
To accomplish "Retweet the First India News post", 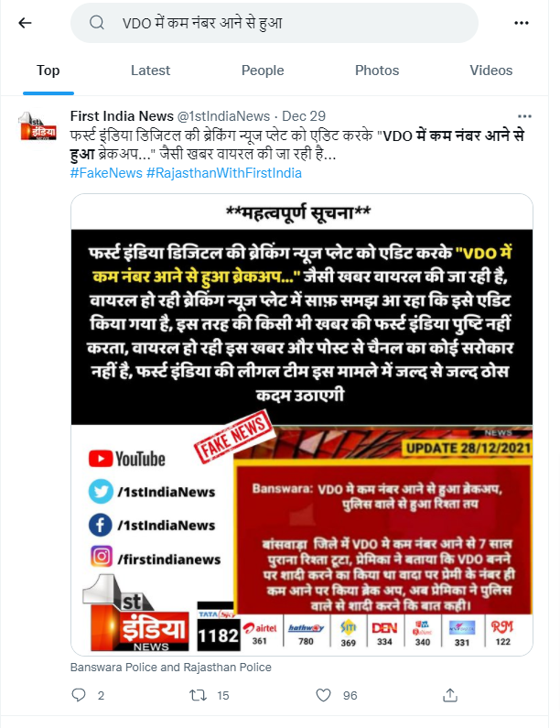I will tap(199, 695).
